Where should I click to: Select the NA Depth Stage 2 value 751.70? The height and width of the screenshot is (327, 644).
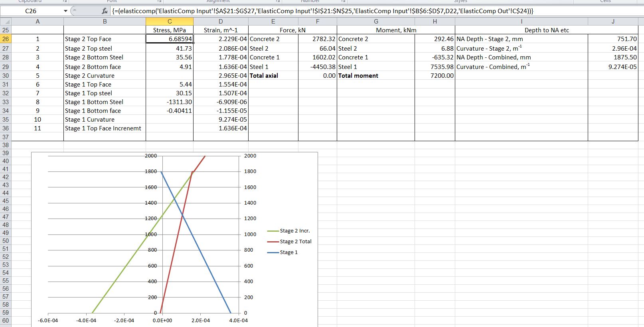coord(612,39)
